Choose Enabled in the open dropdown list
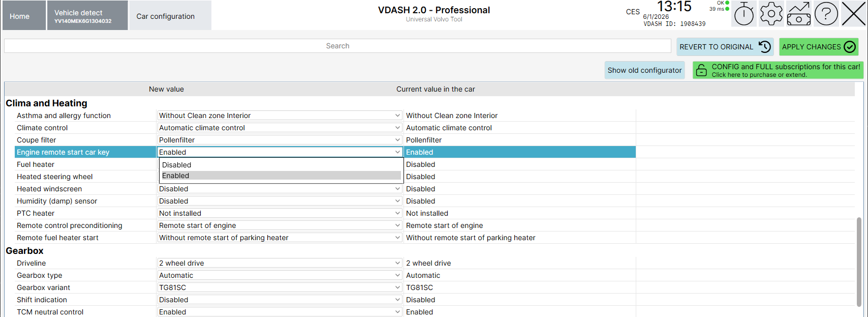This screenshot has width=868, height=317. point(281,176)
